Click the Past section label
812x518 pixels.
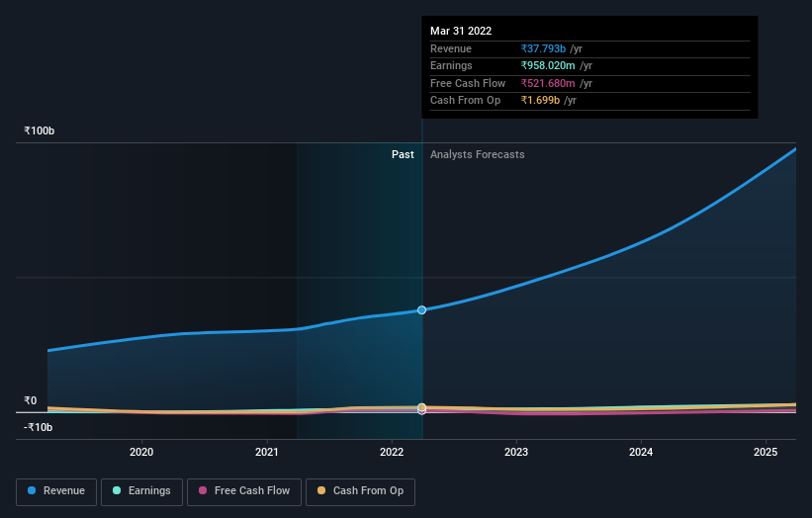tap(403, 155)
